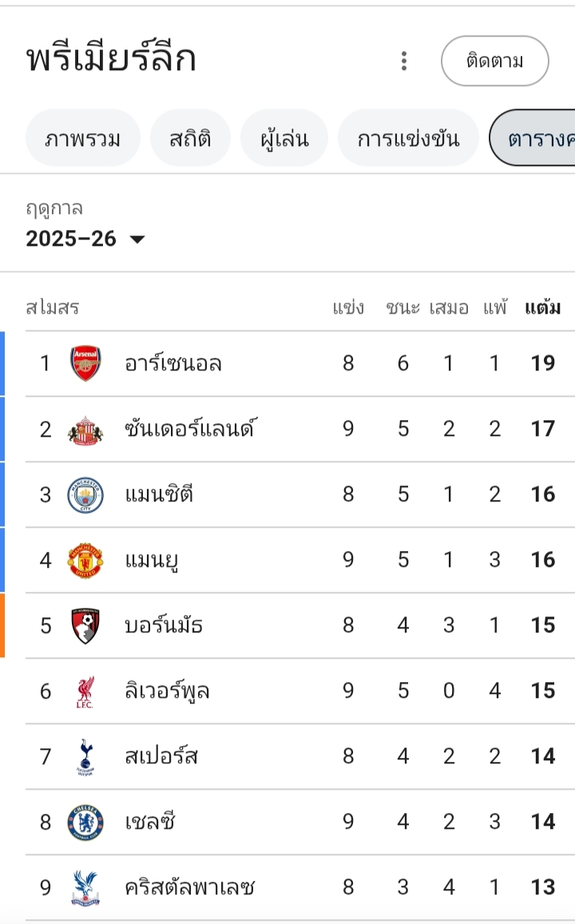Click the Arsenal club crest
Image resolution: width=575 pixels, height=924 pixels.
(85, 363)
